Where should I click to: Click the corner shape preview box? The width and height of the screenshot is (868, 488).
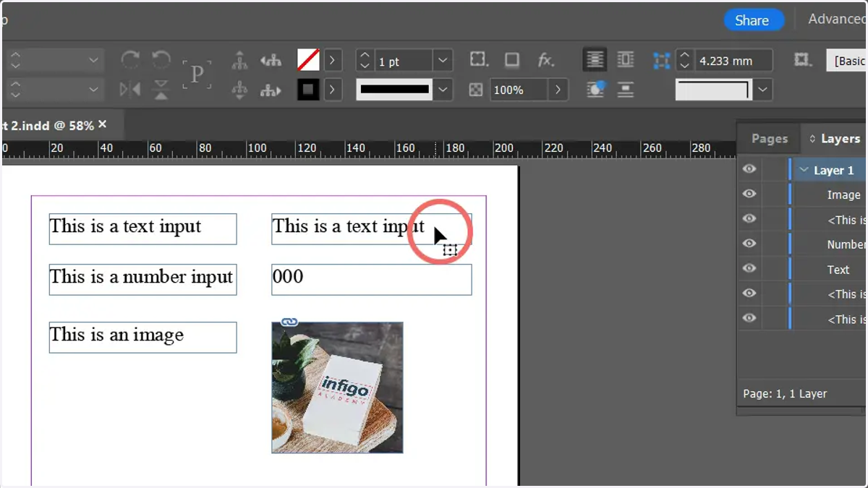pos(714,90)
